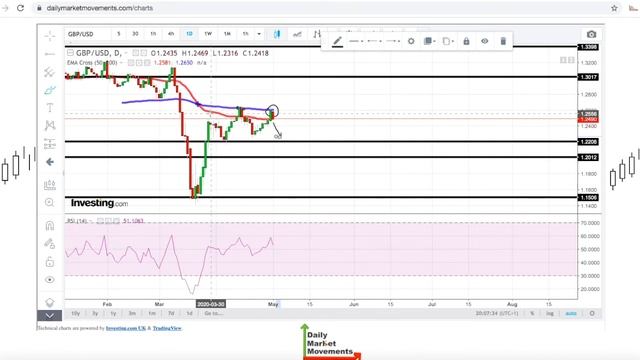The width and height of the screenshot is (640, 360).
Task: Open the object tree layers icon
Action: [50, 302]
